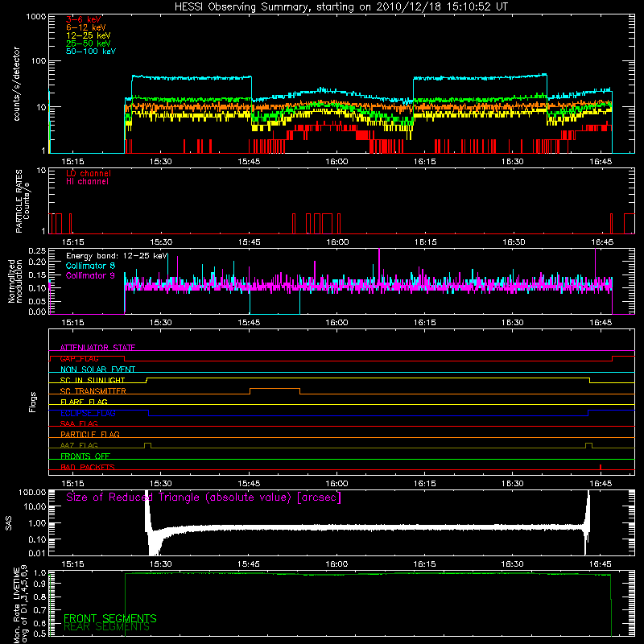Image resolution: width=644 pixels, height=644 pixels.
Task: Select the Collimator 9 legend label
Action: coord(90,275)
